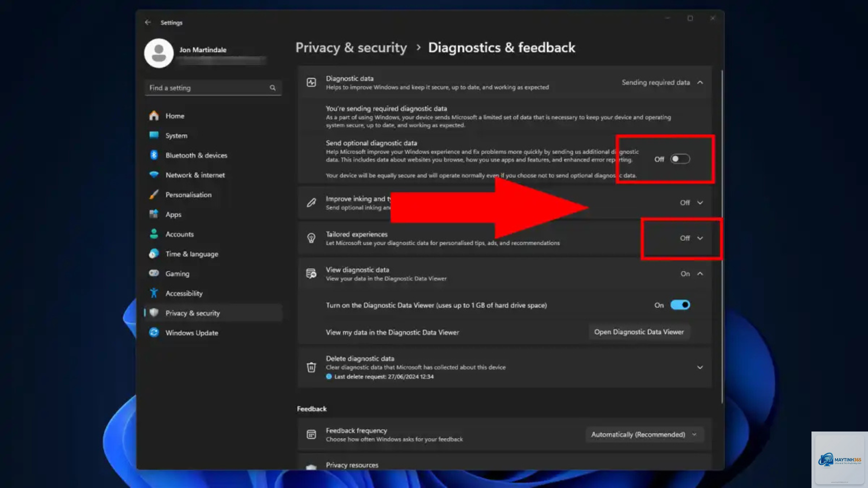Screen dimensions: 868x488
Task: Click the Accounts person icon
Action: (154, 234)
